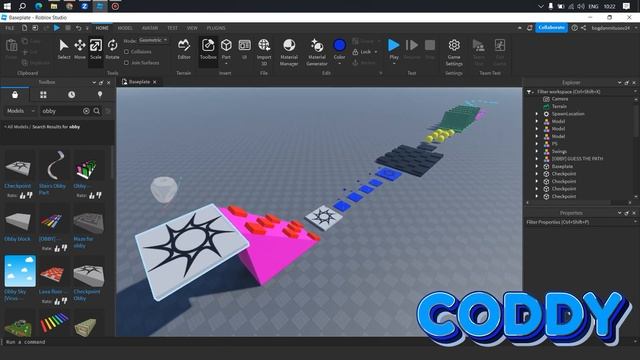Open the Mode Geometric dropdown
Screen dimensions: 640x360
153,40
